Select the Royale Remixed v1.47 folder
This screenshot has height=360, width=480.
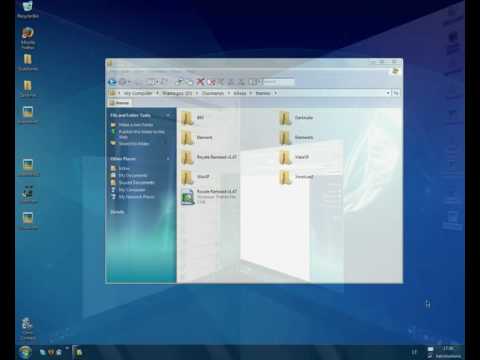point(209,157)
